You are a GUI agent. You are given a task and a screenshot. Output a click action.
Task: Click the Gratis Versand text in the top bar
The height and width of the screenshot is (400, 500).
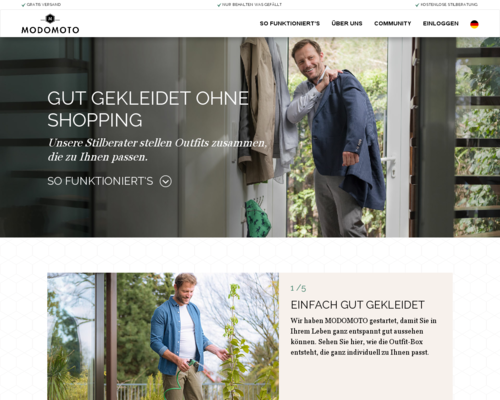[x=44, y=5]
